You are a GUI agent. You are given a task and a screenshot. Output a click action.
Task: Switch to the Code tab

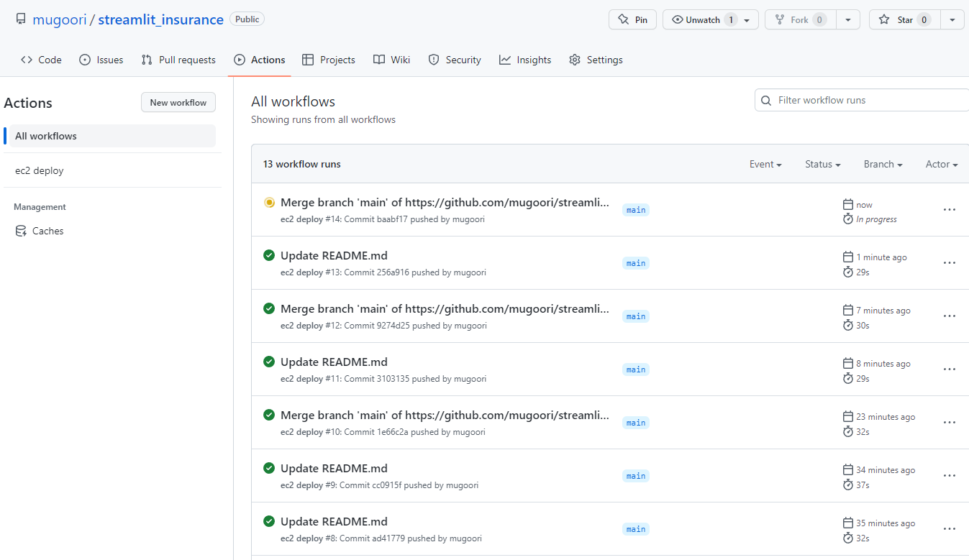(41, 60)
